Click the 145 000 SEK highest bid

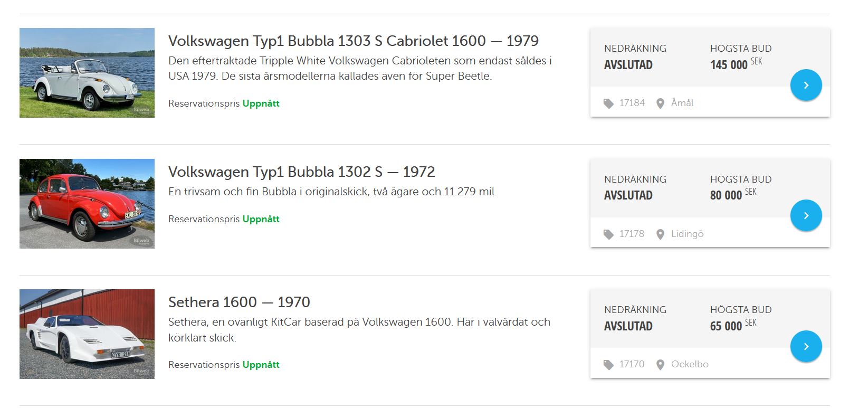pos(736,64)
